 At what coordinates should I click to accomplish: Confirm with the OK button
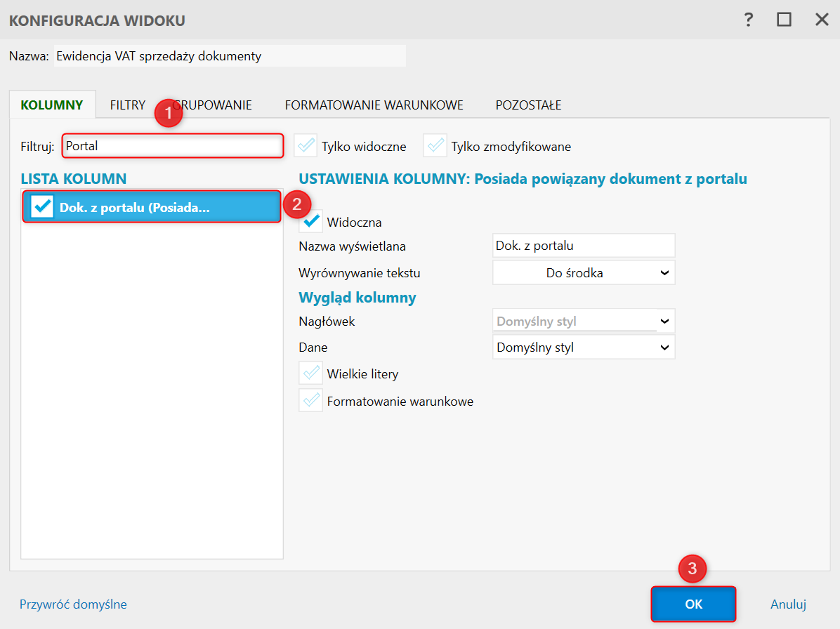[693, 604]
